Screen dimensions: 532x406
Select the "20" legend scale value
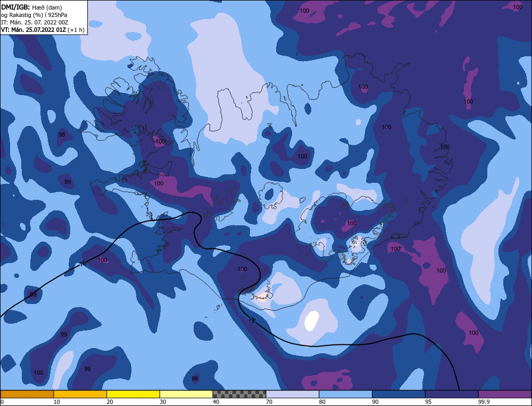pos(110,402)
